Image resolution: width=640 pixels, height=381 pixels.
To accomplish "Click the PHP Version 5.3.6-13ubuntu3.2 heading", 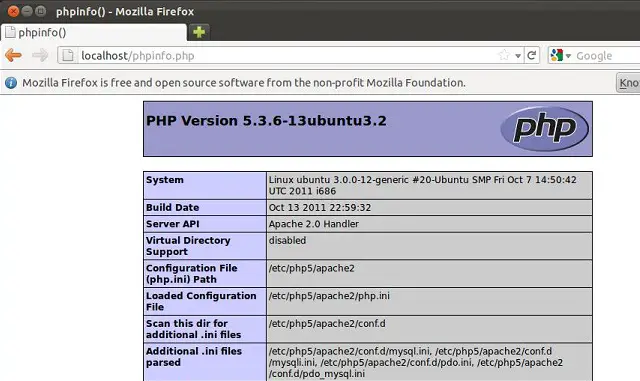I will tap(266, 121).
